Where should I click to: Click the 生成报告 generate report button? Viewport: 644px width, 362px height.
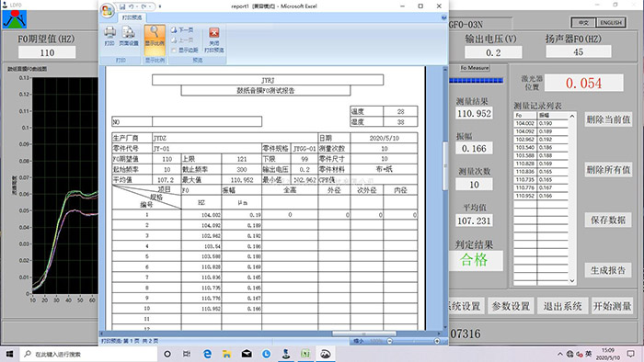pyautogui.click(x=608, y=270)
